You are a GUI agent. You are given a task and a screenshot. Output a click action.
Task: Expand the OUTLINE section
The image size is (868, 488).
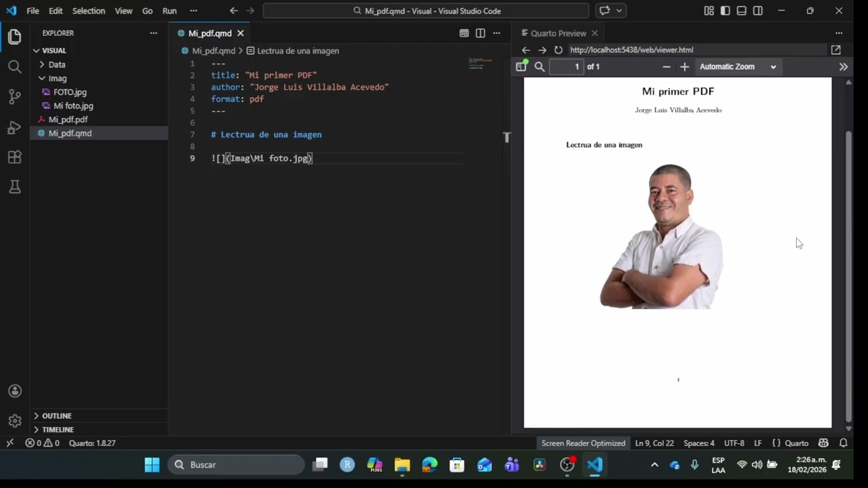[x=57, y=416]
